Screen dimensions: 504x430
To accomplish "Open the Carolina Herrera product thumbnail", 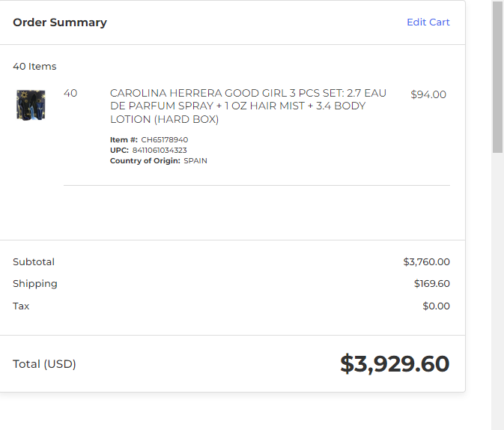I will (31, 105).
